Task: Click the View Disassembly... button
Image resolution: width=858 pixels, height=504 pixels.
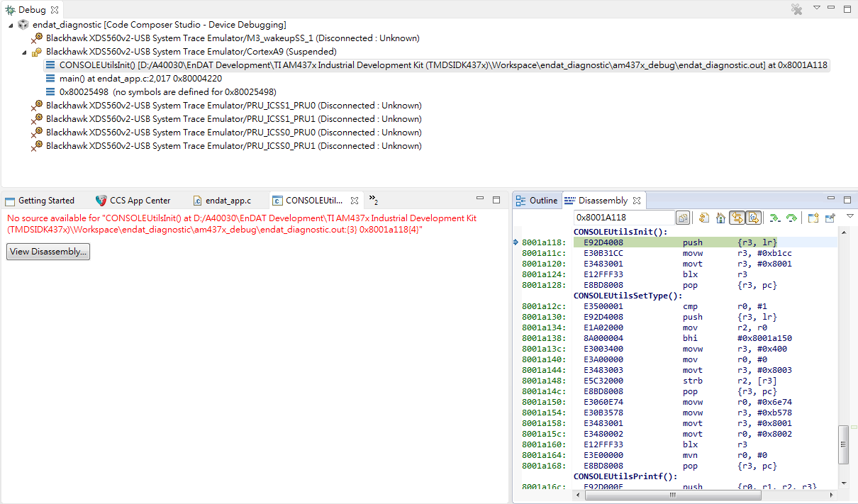Action: pyautogui.click(x=48, y=252)
